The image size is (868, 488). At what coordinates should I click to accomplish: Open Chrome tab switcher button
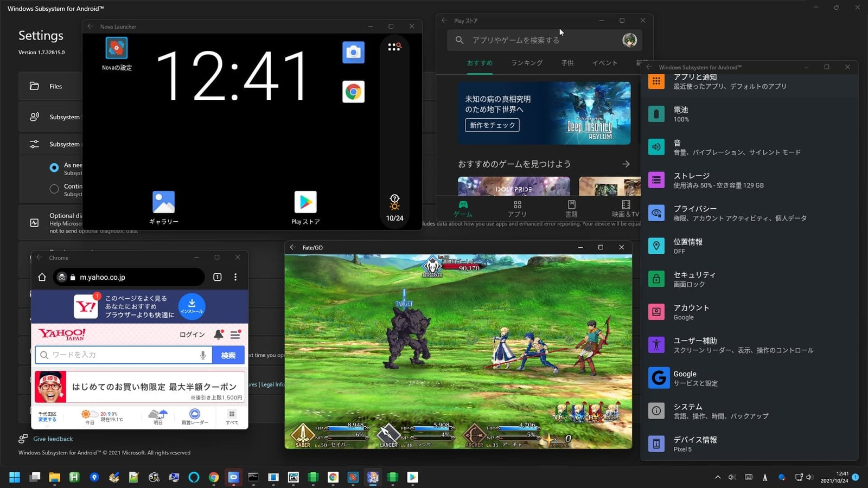click(218, 277)
